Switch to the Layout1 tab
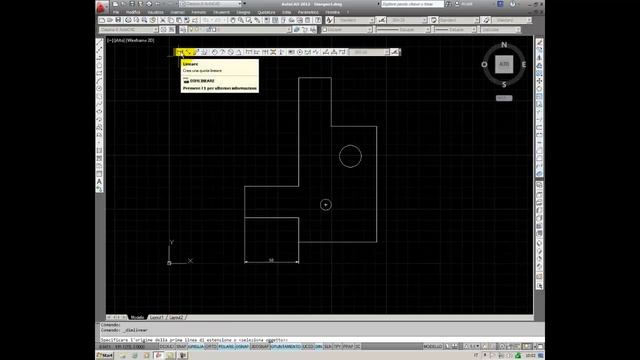 point(156,317)
